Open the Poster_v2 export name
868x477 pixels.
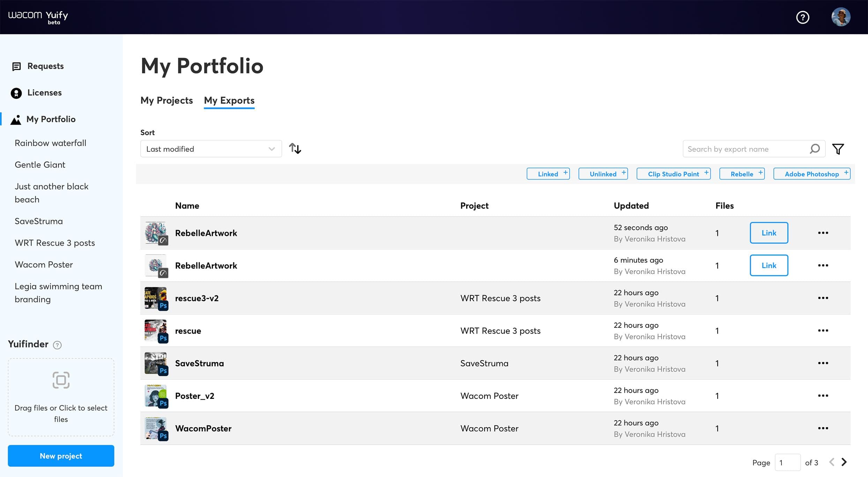click(195, 396)
